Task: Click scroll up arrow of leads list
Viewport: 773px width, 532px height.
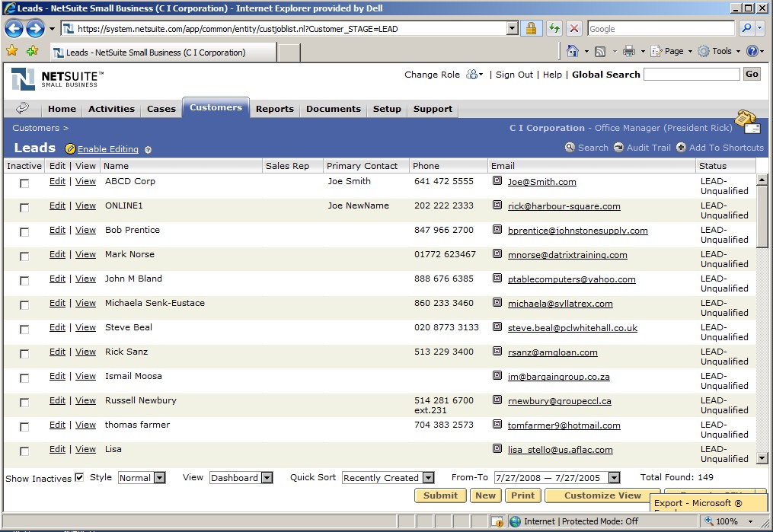Action: pos(762,180)
